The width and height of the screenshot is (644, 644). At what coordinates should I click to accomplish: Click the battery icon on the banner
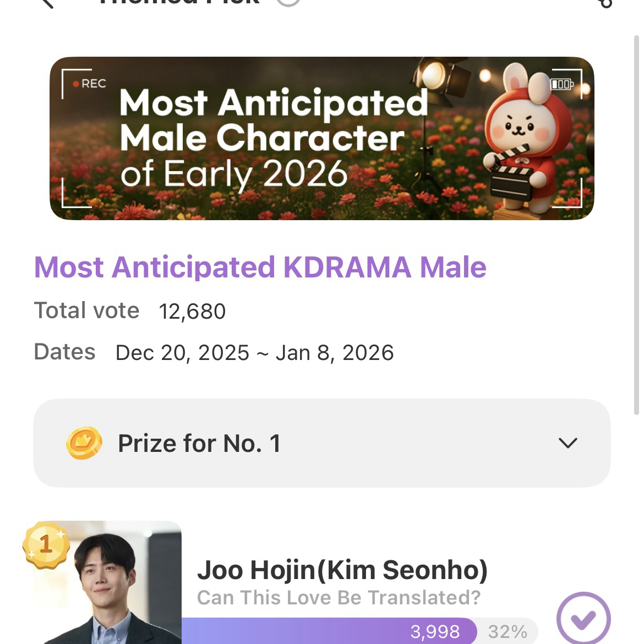[562, 84]
